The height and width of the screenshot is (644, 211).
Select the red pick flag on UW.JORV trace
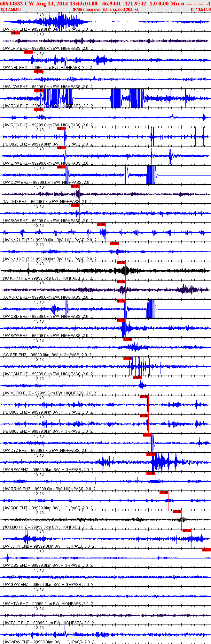(187, 531)
